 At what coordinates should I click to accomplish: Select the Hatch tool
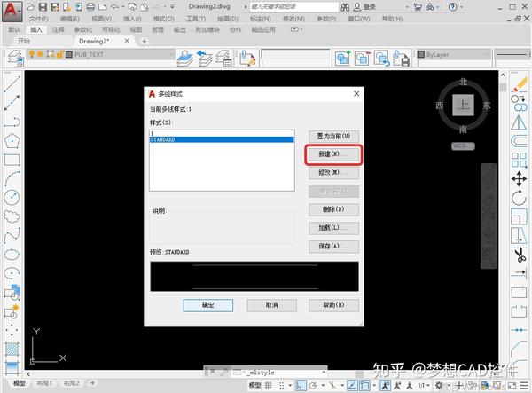[x=12, y=350]
